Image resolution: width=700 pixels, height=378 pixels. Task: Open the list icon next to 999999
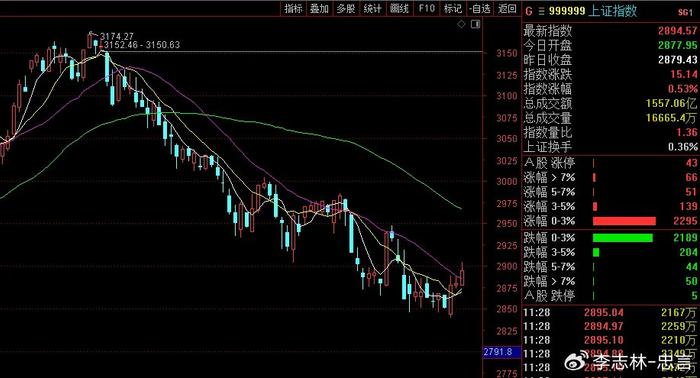(x=541, y=11)
